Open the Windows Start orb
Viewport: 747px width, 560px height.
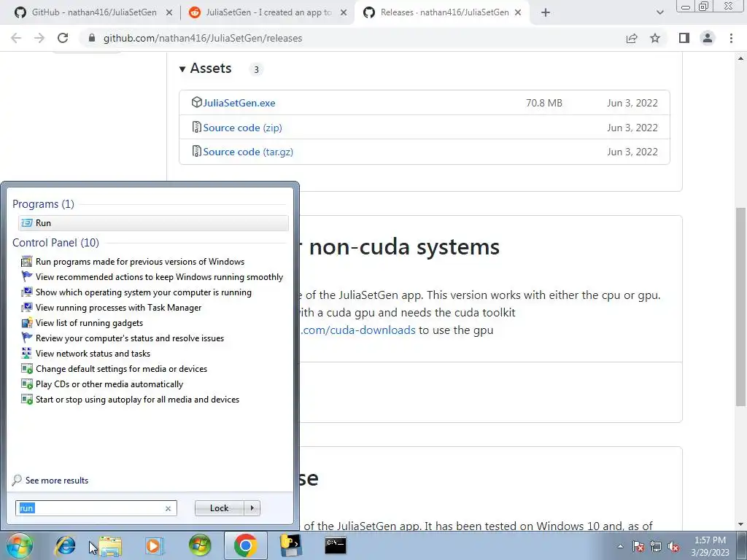pos(19,545)
